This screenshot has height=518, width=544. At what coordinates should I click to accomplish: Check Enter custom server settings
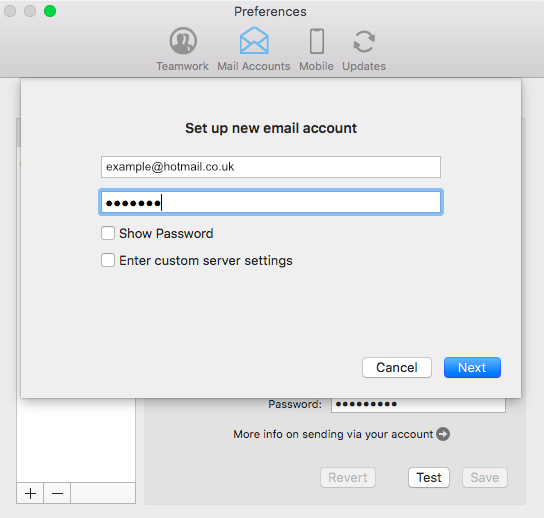pos(108,260)
